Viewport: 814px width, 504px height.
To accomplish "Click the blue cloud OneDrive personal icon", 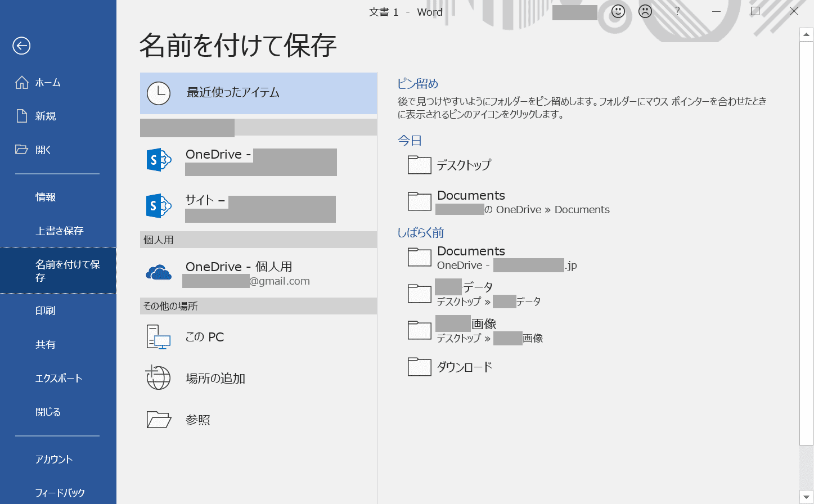I will (x=159, y=273).
